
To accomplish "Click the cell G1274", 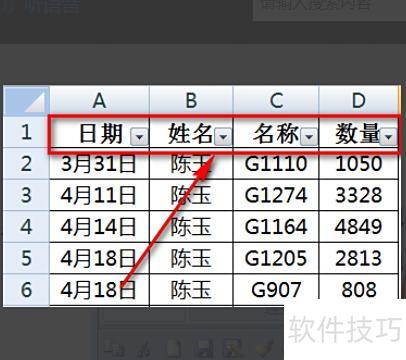I will [276, 195].
